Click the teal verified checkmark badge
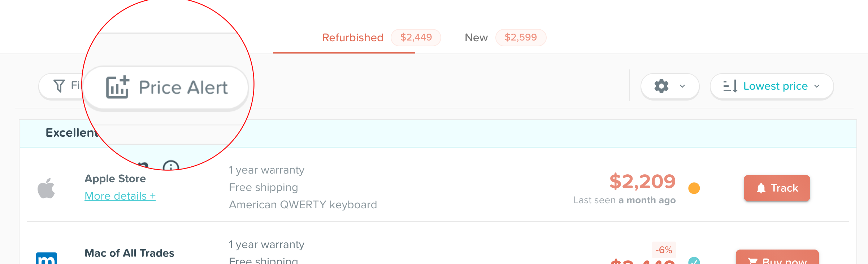This screenshot has height=264, width=868. tap(694, 261)
